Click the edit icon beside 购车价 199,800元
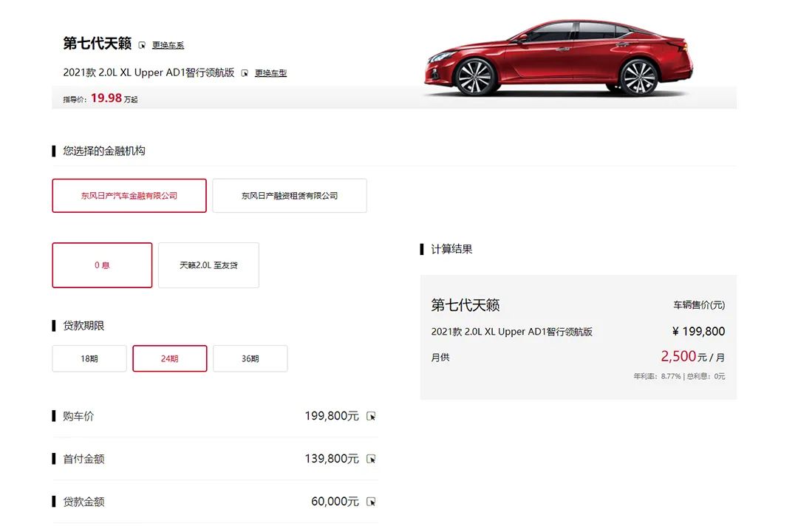Viewport: 798px width, 532px height. point(369,416)
